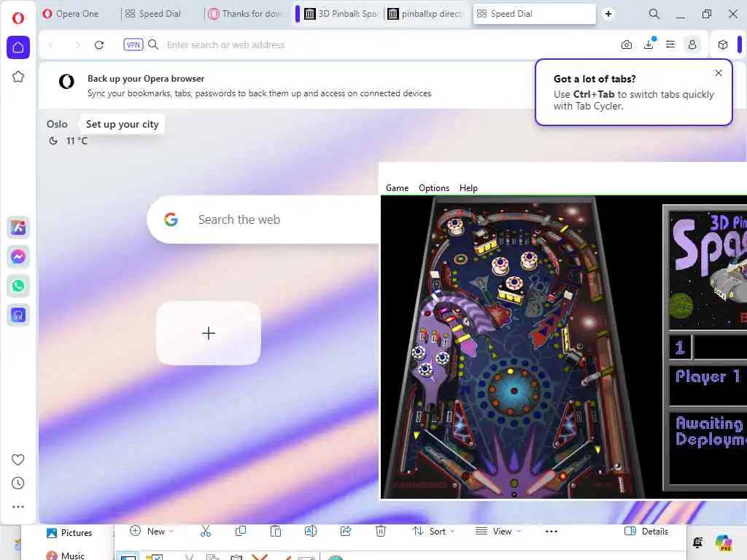Click the Paste icon in Explorer toolbar

pos(275,532)
